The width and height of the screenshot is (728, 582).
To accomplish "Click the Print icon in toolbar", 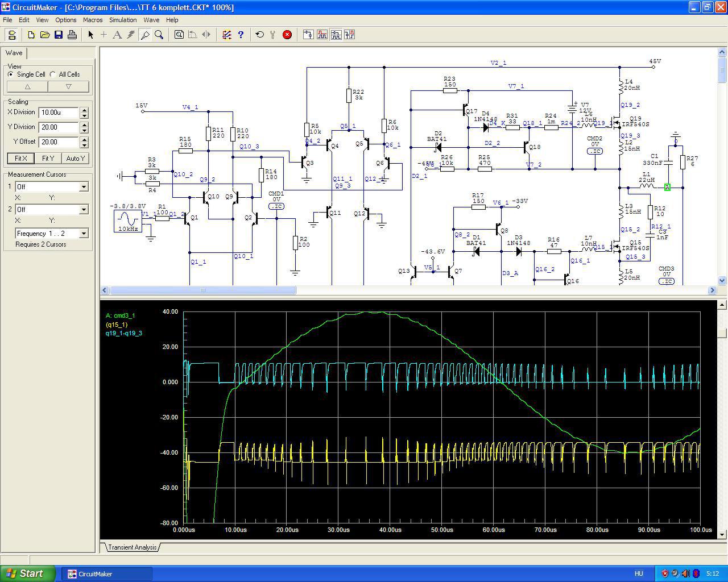I will (x=72, y=35).
